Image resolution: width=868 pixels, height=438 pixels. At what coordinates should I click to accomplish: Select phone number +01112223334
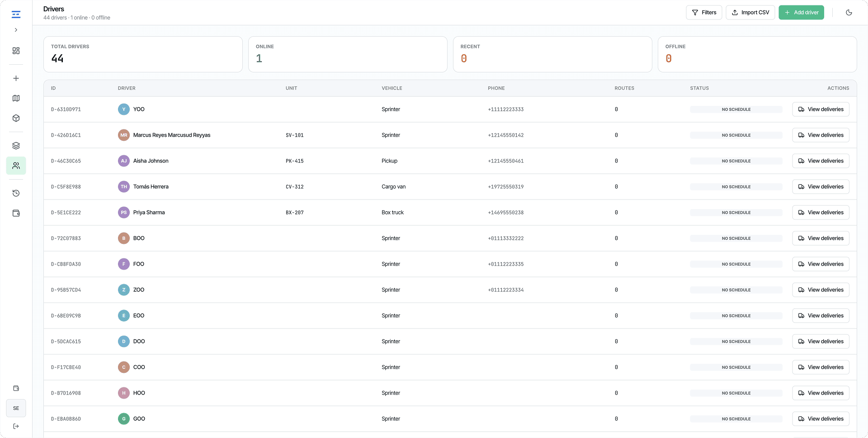point(506,290)
